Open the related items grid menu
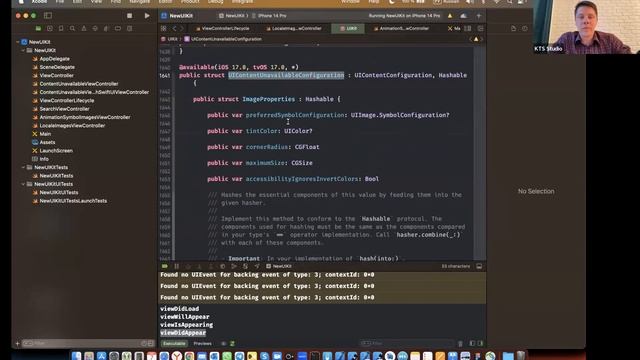640x360 pixels. pos(164,29)
